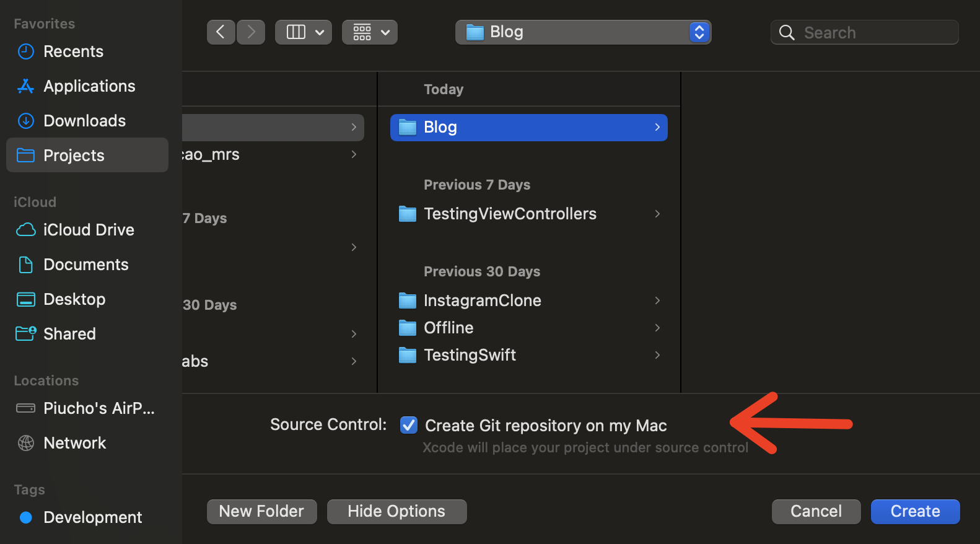Screen dimensions: 980x544
Task: Click the New Folder button
Action: click(262, 512)
